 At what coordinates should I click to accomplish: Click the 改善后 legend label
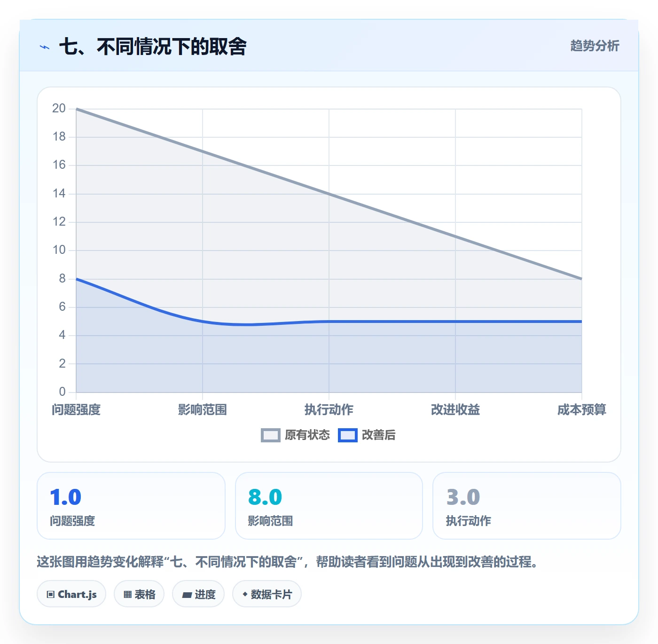tap(378, 435)
